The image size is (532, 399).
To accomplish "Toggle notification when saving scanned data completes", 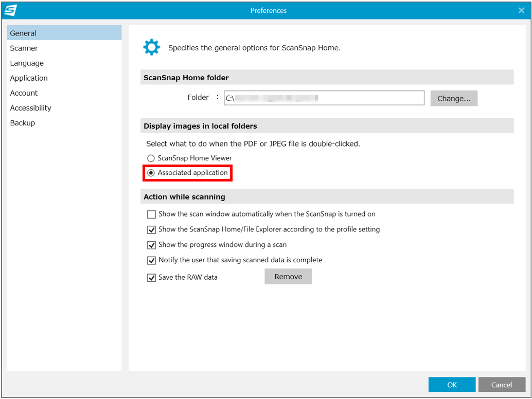I will [x=152, y=261].
